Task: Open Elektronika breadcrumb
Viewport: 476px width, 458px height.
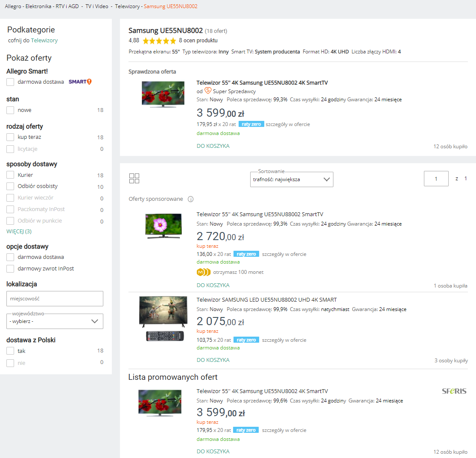Action: [x=38, y=6]
